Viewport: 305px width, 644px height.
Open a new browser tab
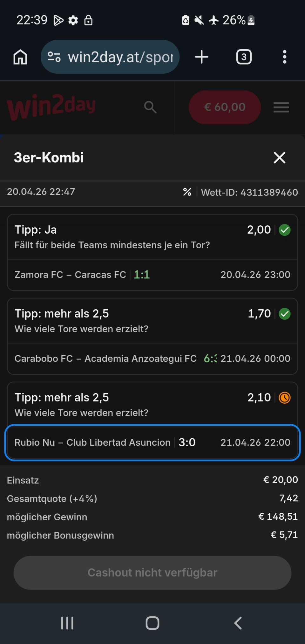tap(201, 57)
